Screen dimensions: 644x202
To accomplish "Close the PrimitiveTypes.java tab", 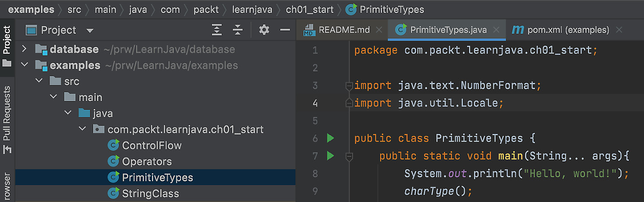I will click(496, 30).
